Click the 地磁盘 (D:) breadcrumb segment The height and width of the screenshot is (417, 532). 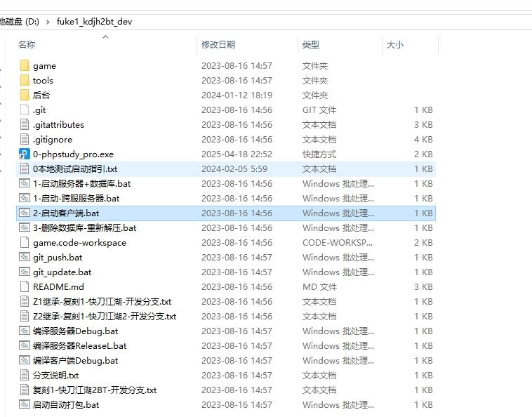pyautogui.click(x=20, y=22)
